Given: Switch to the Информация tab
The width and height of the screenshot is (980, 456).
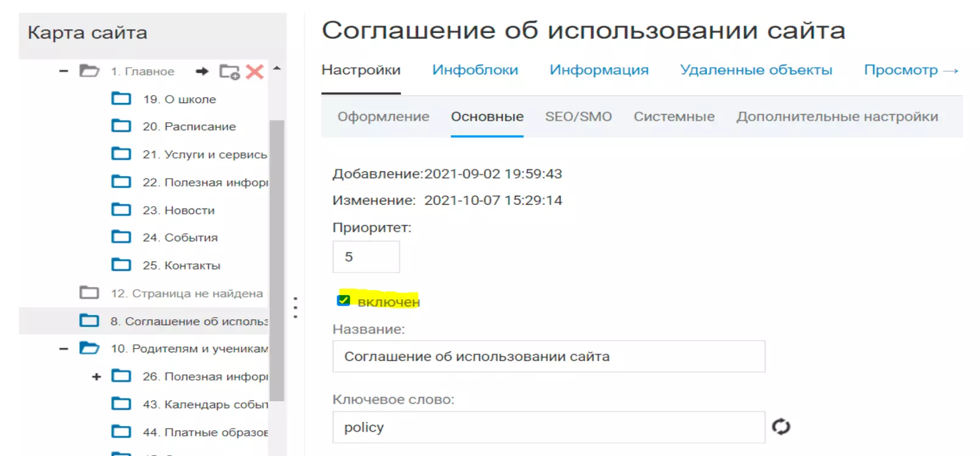Looking at the screenshot, I should point(599,70).
